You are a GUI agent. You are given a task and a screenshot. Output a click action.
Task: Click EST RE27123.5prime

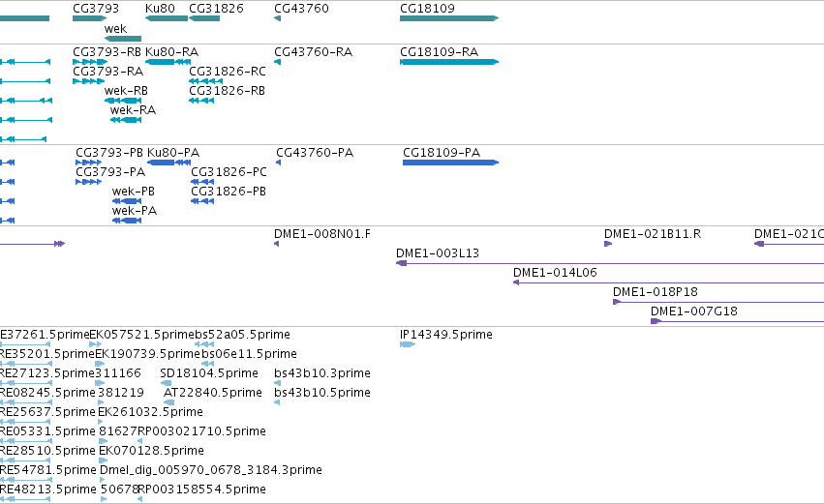[47, 373]
